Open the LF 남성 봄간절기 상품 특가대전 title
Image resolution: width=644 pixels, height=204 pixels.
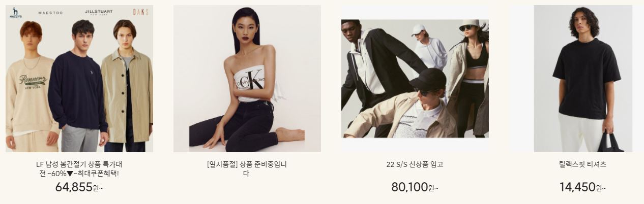pyautogui.click(x=79, y=169)
